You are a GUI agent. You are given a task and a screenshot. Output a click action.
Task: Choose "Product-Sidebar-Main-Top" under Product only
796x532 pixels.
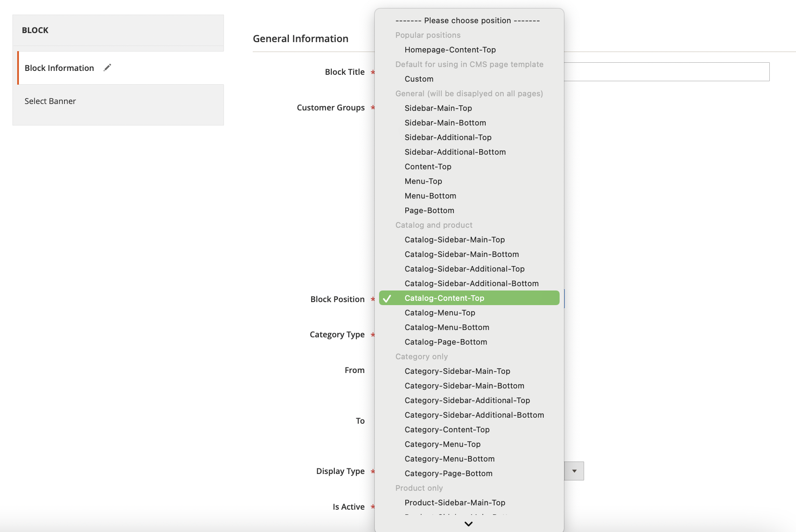point(455,502)
